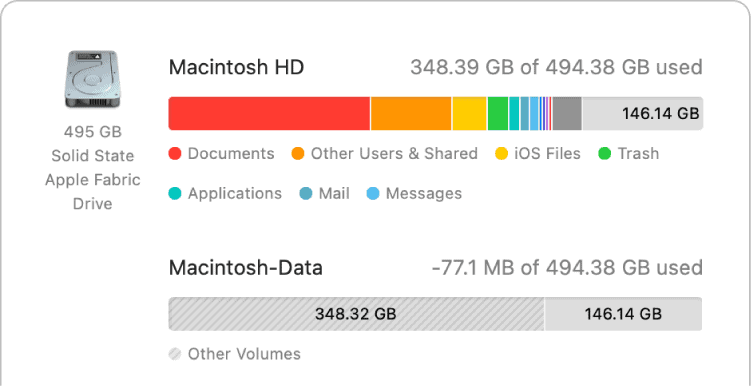Click the Other Users & Shared label
This screenshot has width=754, height=386.
[394, 154]
